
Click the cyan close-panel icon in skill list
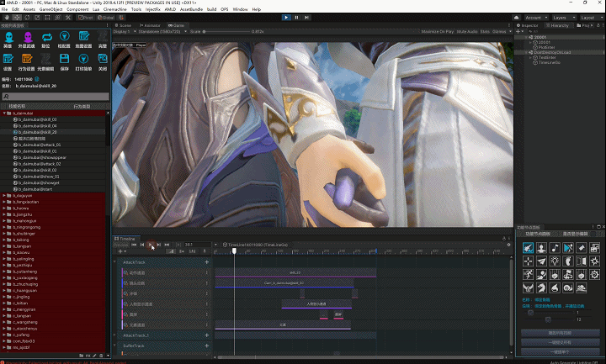[x=103, y=59]
